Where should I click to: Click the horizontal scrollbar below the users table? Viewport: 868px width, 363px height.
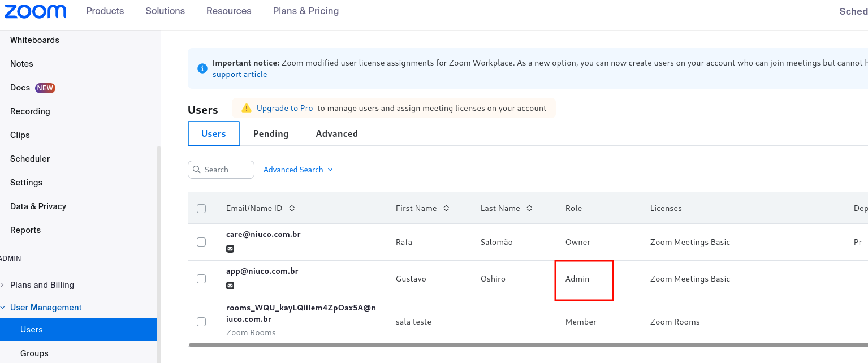[x=528, y=344]
